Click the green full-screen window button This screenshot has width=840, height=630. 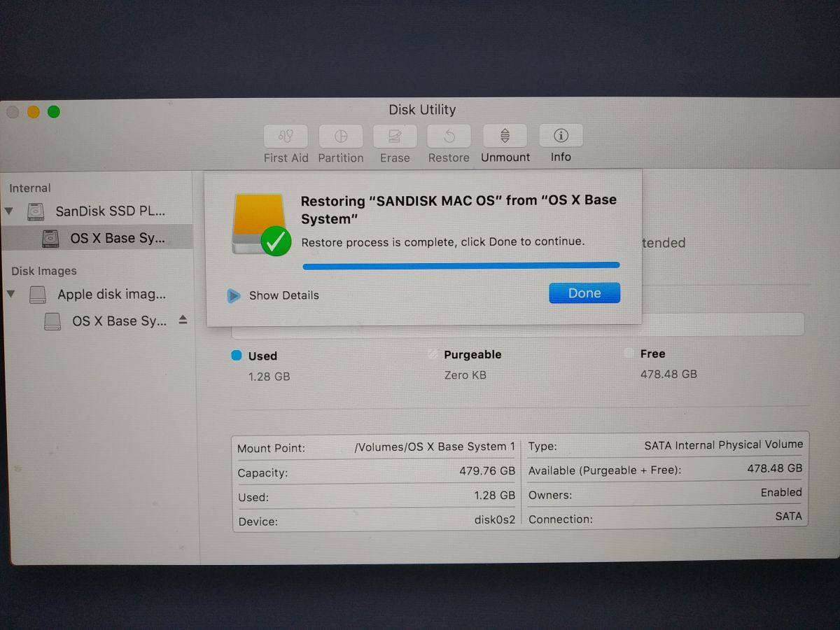coord(54,112)
